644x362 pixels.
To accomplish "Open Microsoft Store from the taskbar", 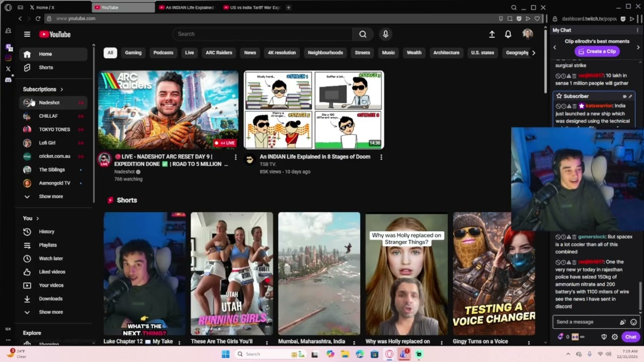I will pyautogui.click(x=374, y=354).
